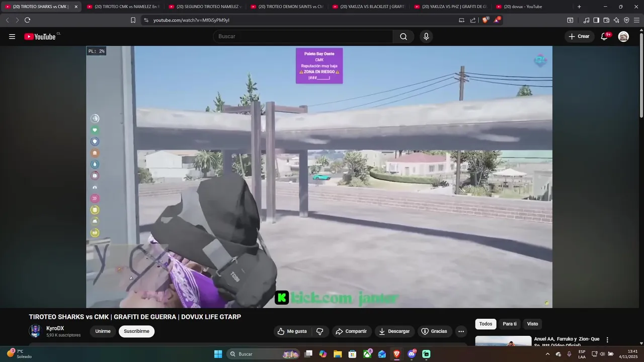Viewport: 644px width, 362px height.
Task: Open File Explorer from the taskbar
Action: 338,354
